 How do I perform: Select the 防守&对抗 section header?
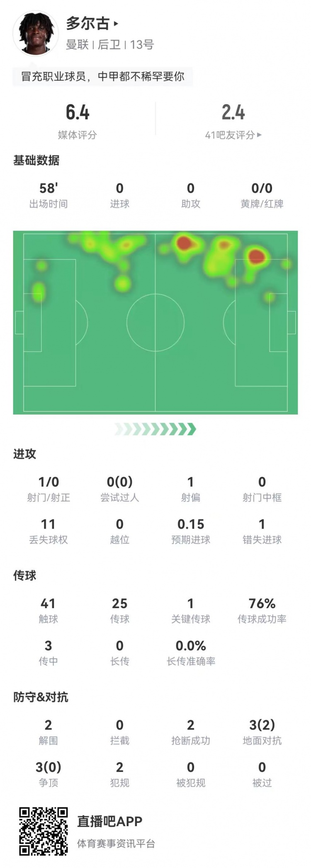coord(41,697)
